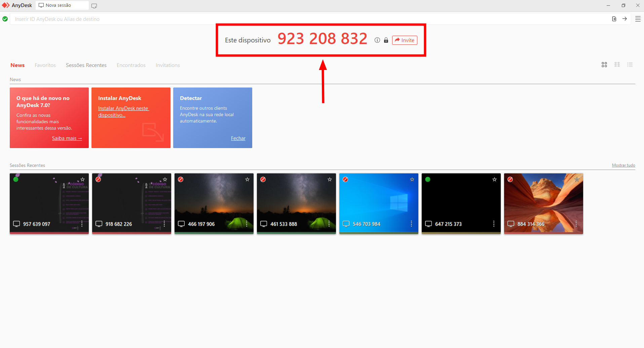644x348 pixels.
Task: Open session thumbnail 546 703 984
Action: click(x=379, y=203)
